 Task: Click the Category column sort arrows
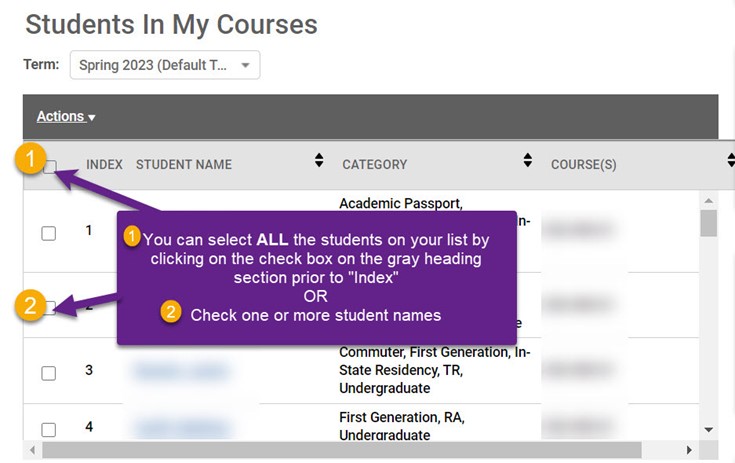click(x=527, y=160)
